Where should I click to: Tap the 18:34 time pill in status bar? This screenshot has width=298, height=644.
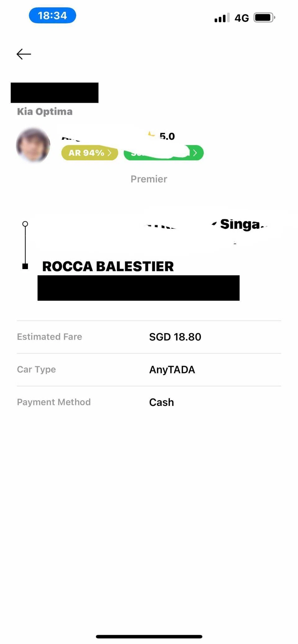click(52, 15)
